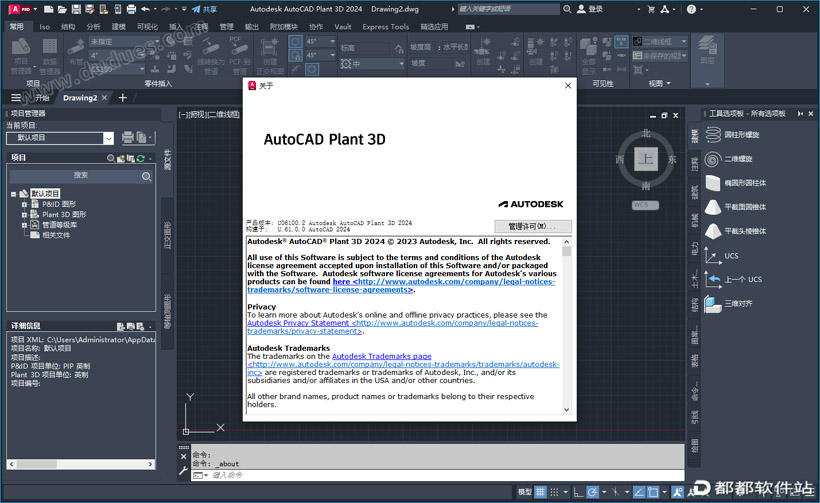This screenshot has height=503, width=820.
Task: Click the New drawing icon in quick access toolbar
Action: tap(49, 9)
